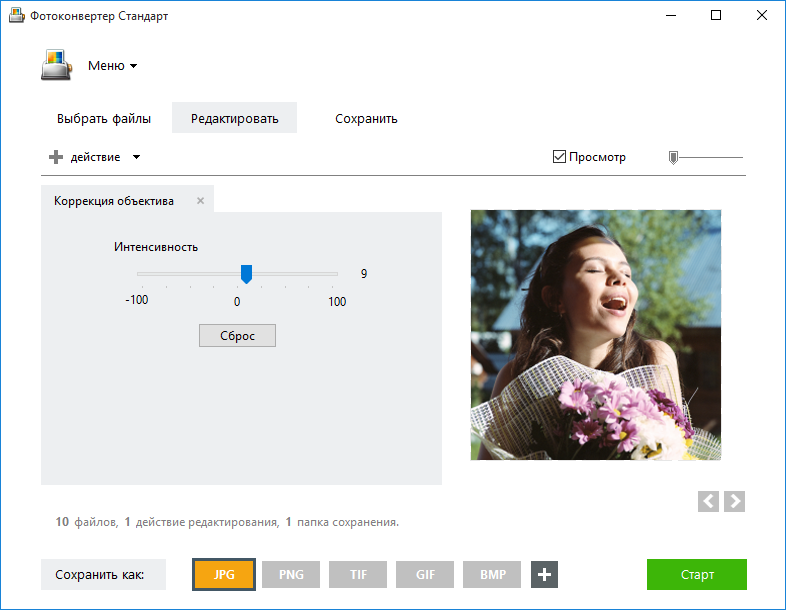This screenshot has width=786, height=610.
Task: Click the plus icon to add действие
Action: coord(56,157)
